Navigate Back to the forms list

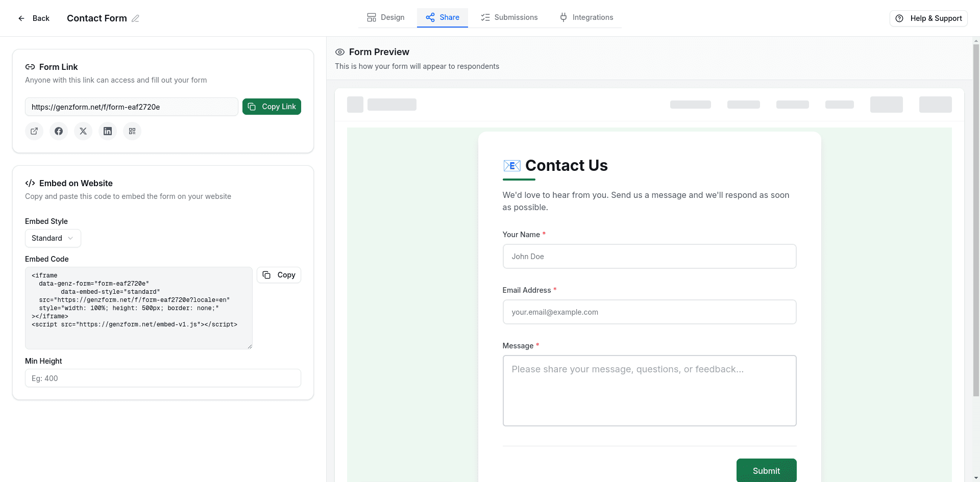34,18
